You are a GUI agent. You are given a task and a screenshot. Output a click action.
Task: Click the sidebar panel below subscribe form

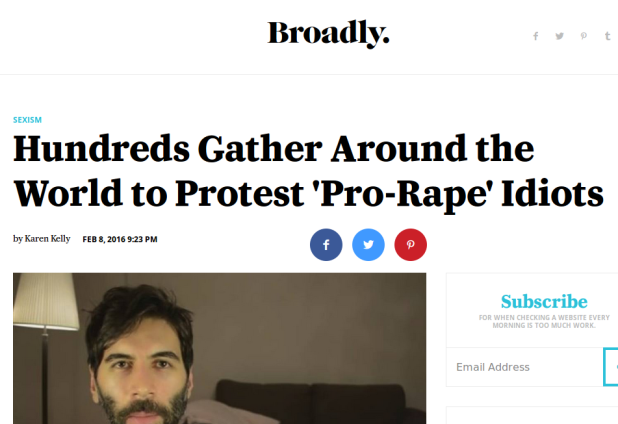click(532, 416)
